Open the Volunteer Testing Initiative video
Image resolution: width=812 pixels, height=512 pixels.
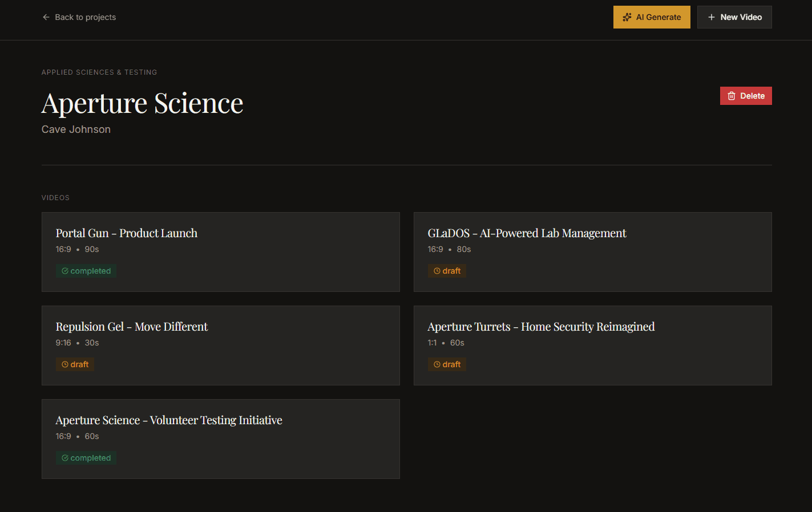[220, 439]
